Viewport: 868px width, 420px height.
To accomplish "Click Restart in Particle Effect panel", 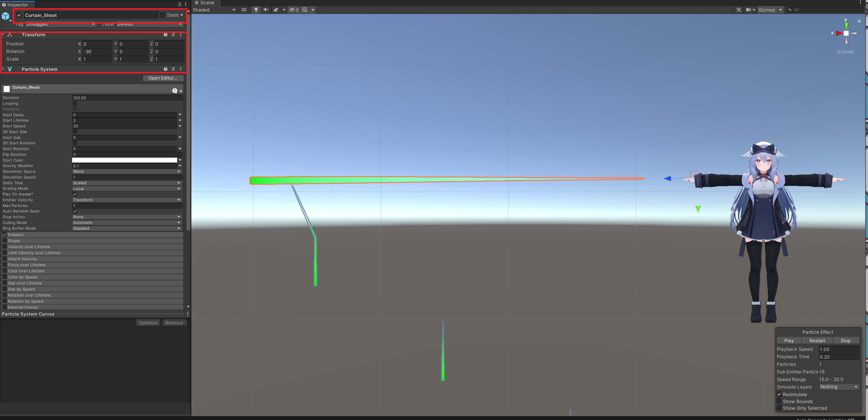I will click(817, 340).
